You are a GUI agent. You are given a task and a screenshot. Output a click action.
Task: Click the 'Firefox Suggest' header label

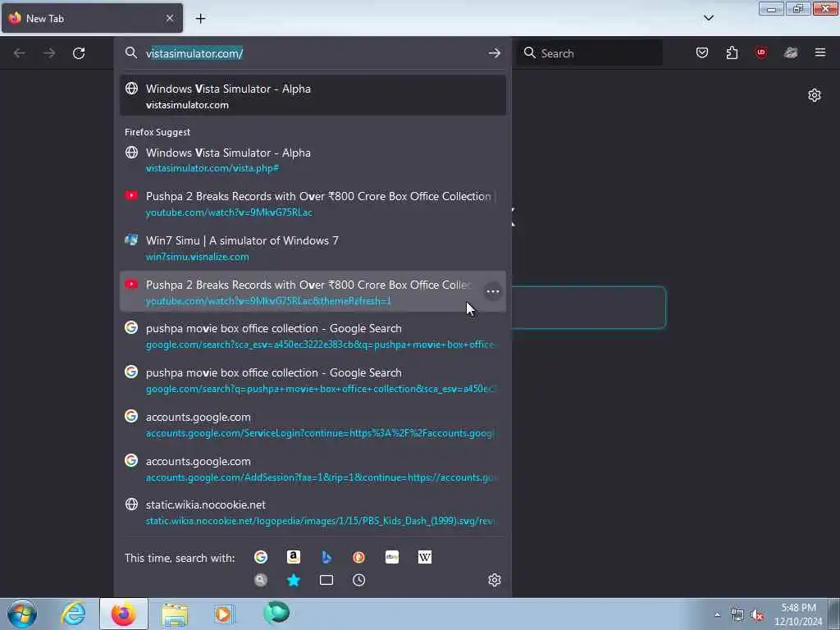pyautogui.click(x=157, y=132)
